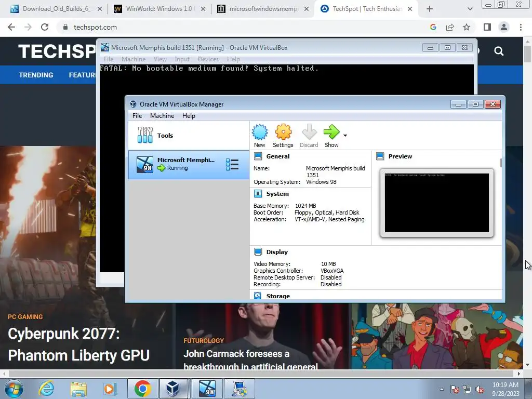This screenshot has height=399, width=532.
Task: Expand the Show button dropdown arrow
Action: [345, 136]
